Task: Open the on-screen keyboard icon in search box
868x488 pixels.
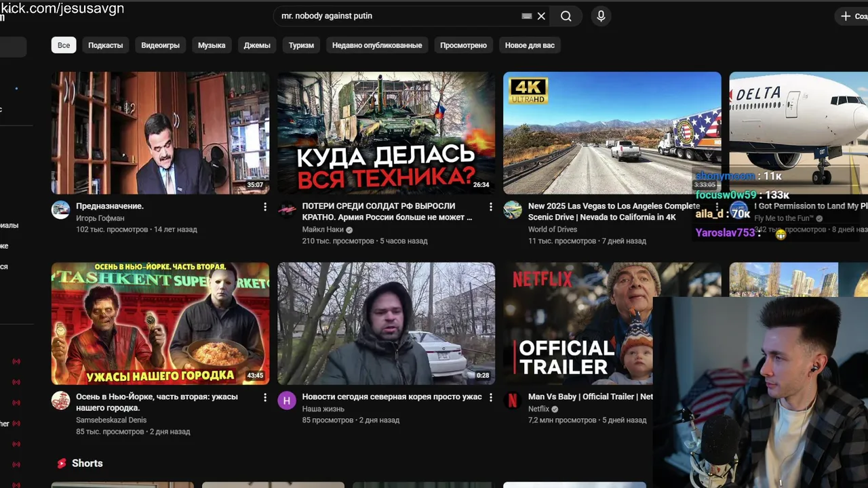Action: [527, 16]
